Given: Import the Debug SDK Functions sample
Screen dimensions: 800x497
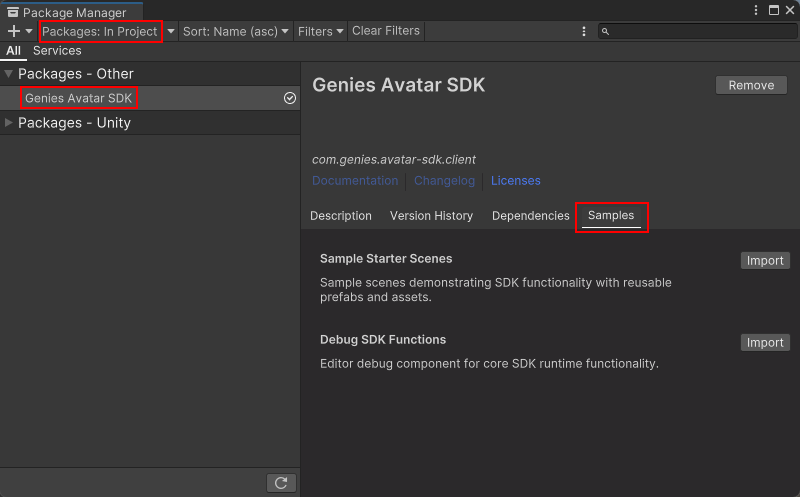Looking at the screenshot, I should point(765,342).
